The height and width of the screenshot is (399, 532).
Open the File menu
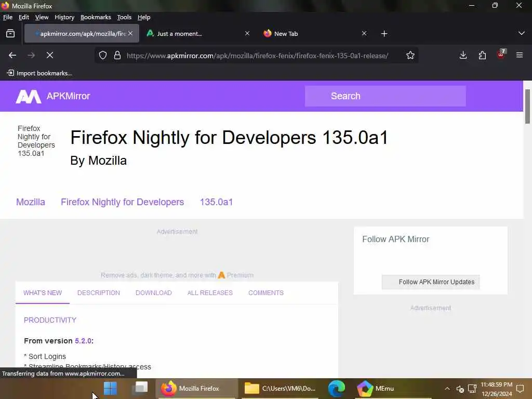tap(7, 17)
